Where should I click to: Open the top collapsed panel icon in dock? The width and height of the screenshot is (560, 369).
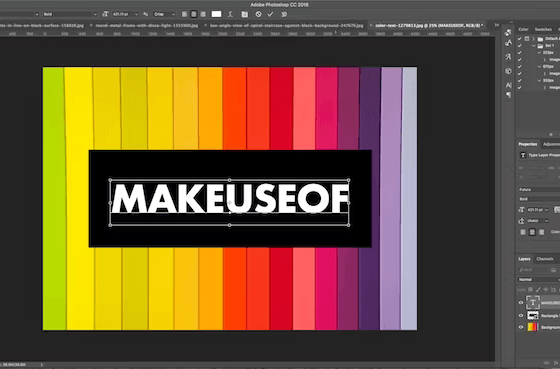pyautogui.click(x=508, y=33)
